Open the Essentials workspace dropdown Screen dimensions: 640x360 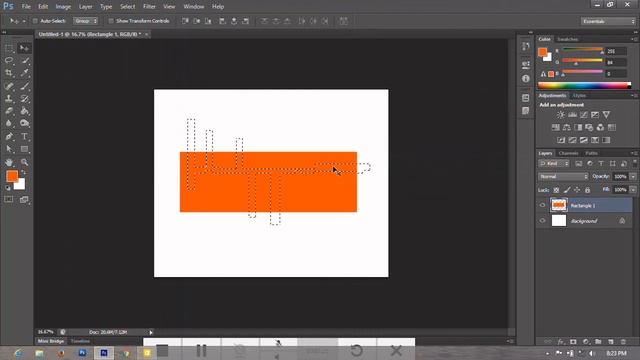click(608, 21)
